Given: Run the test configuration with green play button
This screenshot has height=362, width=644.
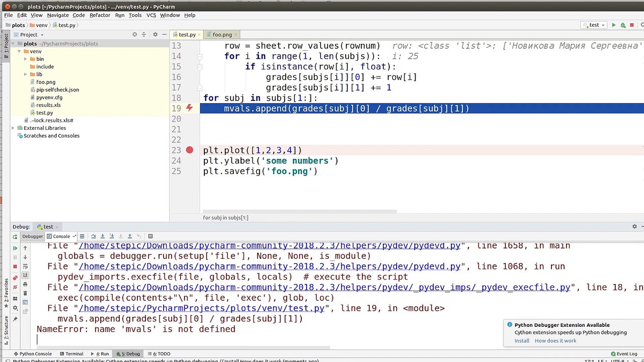Looking at the screenshot, I should point(613,25).
